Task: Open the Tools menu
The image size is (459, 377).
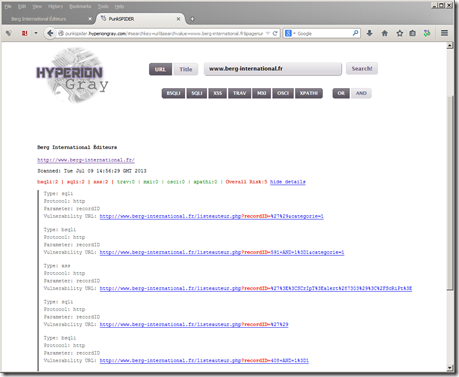Action: (x=103, y=6)
